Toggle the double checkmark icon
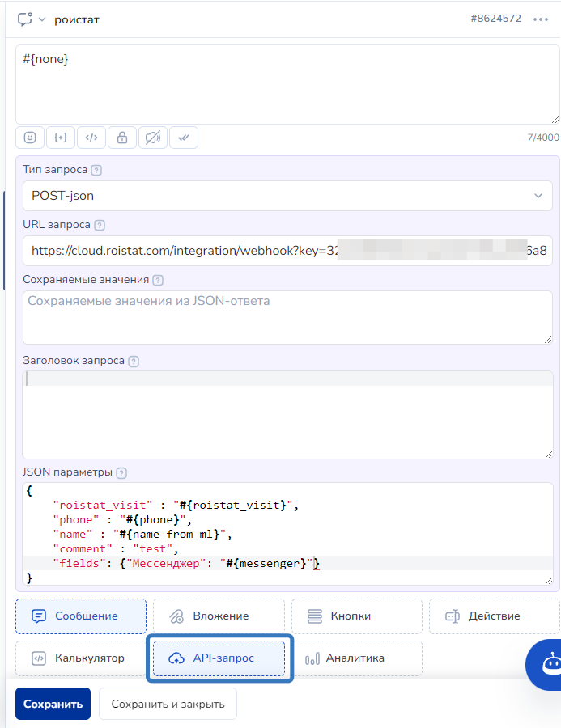This screenshot has height=728, width=561. [x=183, y=138]
